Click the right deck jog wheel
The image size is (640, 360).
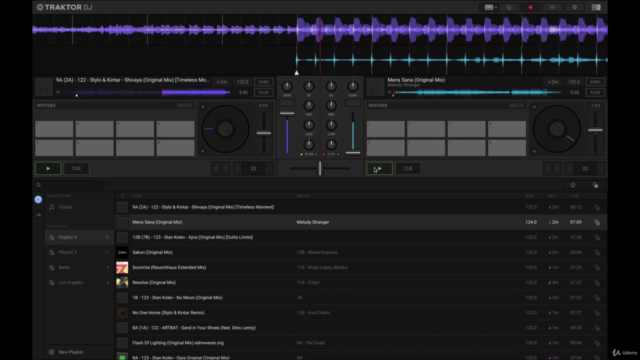pyautogui.click(x=557, y=129)
